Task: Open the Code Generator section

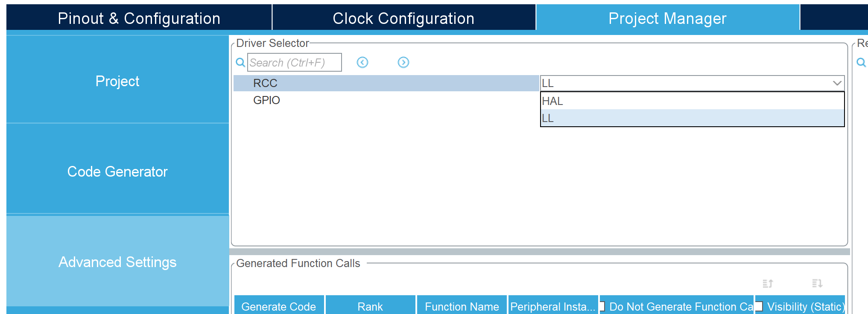Action: [117, 172]
